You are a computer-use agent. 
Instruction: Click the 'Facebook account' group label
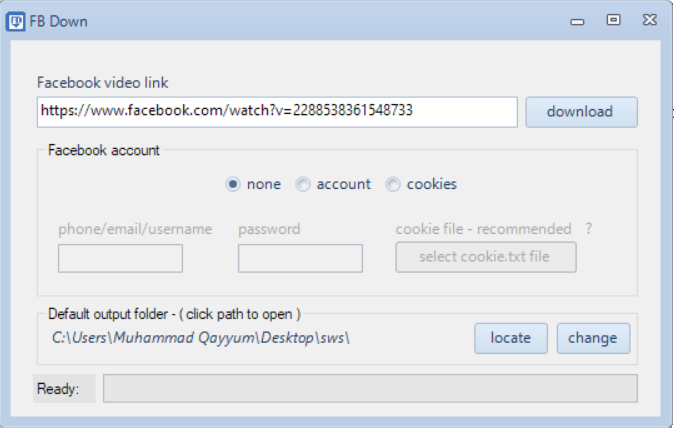click(x=104, y=150)
